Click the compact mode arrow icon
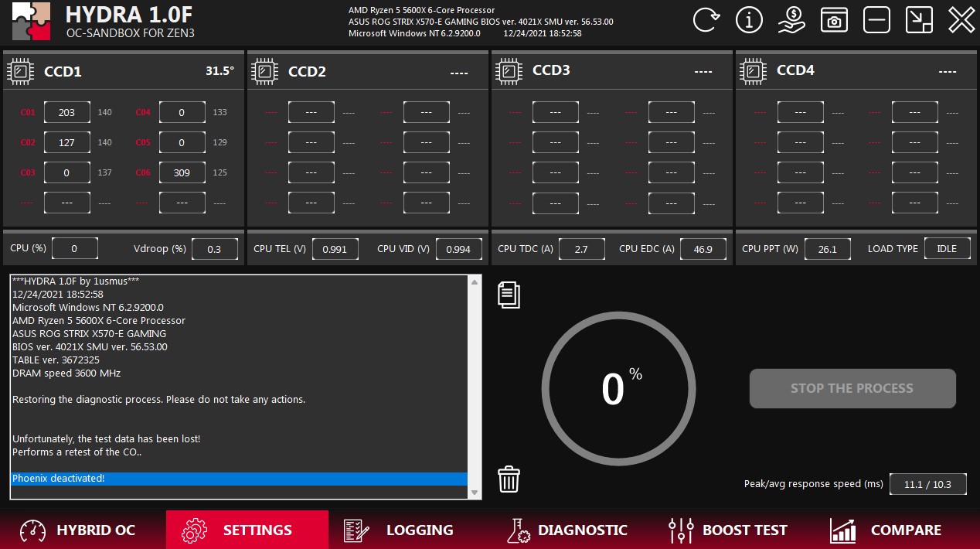The width and height of the screenshot is (980, 549). coord(919,20)
